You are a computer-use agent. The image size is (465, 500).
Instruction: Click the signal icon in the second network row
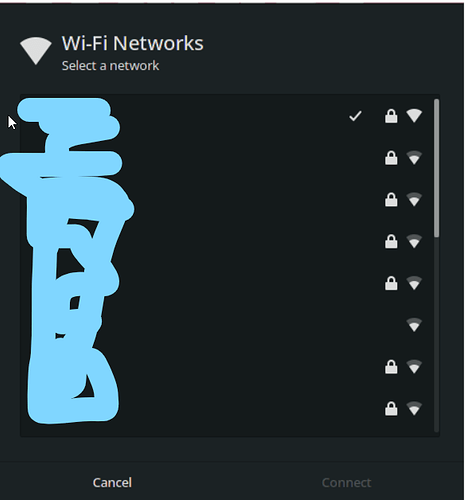point(414,158)
